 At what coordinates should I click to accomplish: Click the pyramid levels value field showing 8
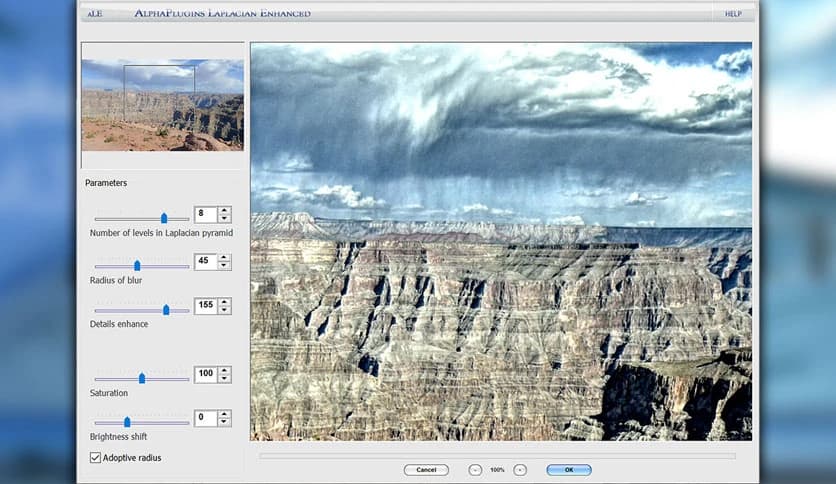point(206,214)
